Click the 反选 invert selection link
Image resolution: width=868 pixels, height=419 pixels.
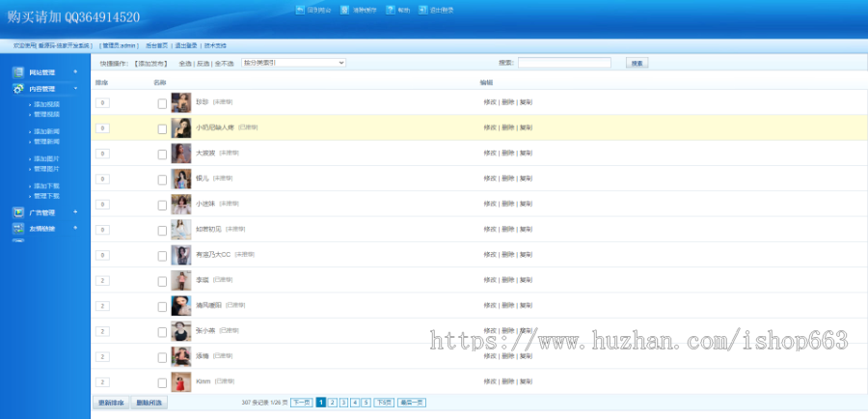[203, 63]
